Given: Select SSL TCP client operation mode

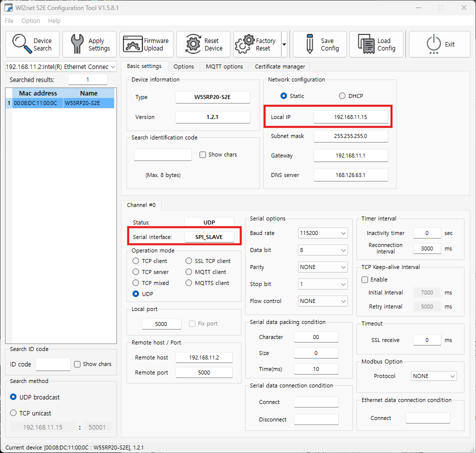Looking at the screenshot, I should pyautogui.click(x=189, y=261).
